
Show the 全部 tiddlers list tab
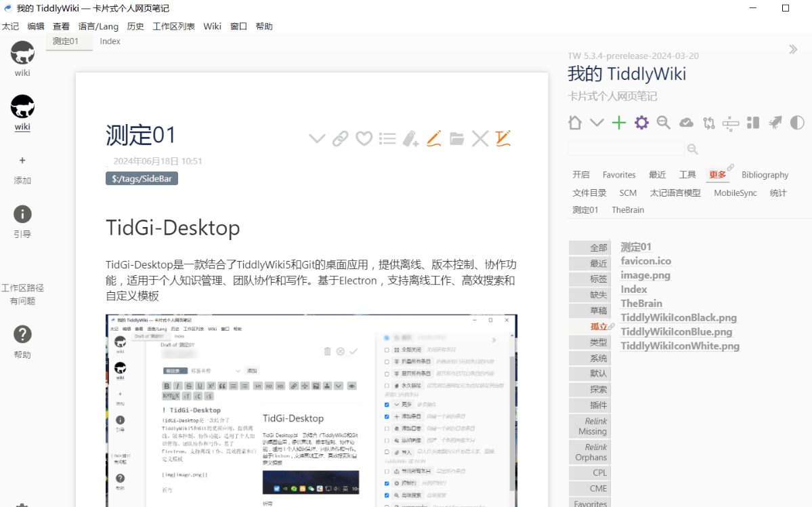(590, 248)
